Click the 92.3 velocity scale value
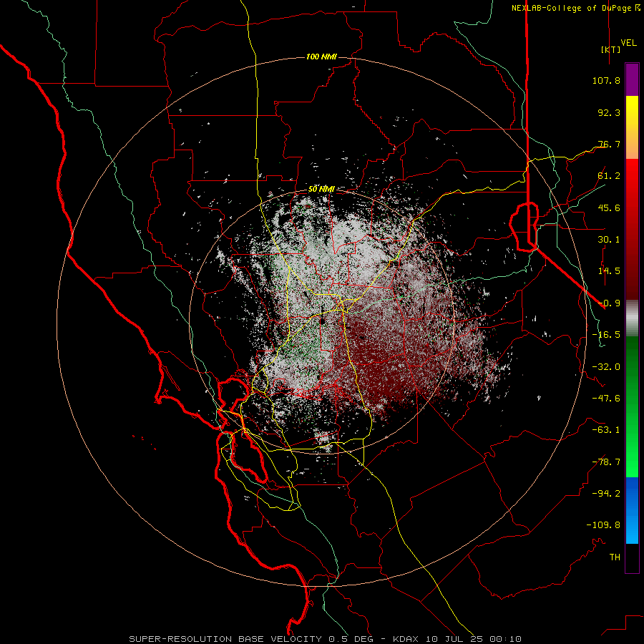644x644 pixels. pos(609,112)
